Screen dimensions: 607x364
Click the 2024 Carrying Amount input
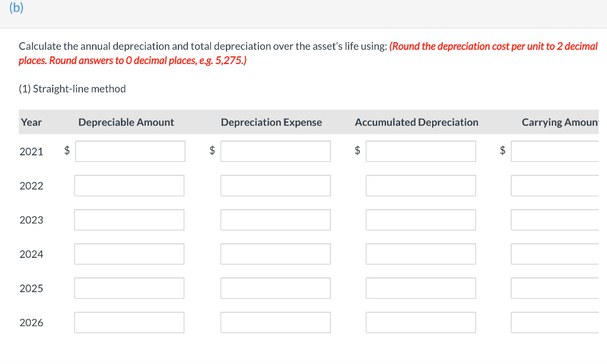coord(555,254)
